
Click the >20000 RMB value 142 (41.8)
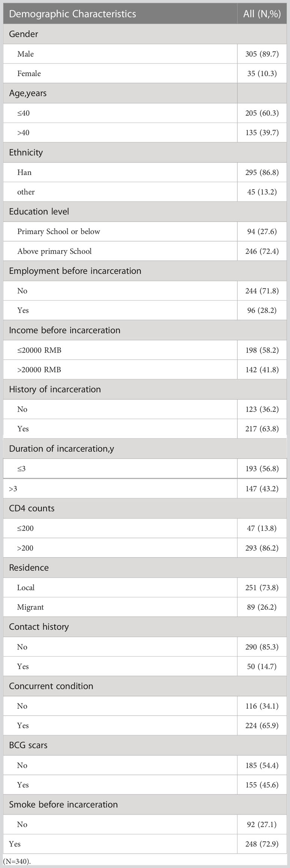tap(262, 370)
